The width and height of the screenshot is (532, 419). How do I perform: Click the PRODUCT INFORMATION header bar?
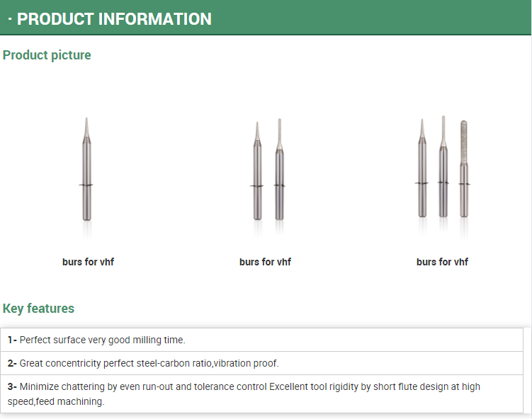(266, 18)
